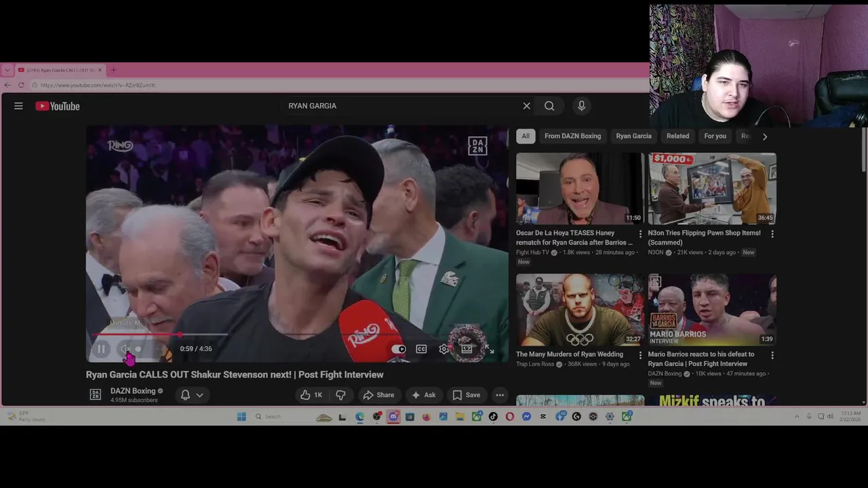Unmute the video with the speaker icon

[125, 349]
